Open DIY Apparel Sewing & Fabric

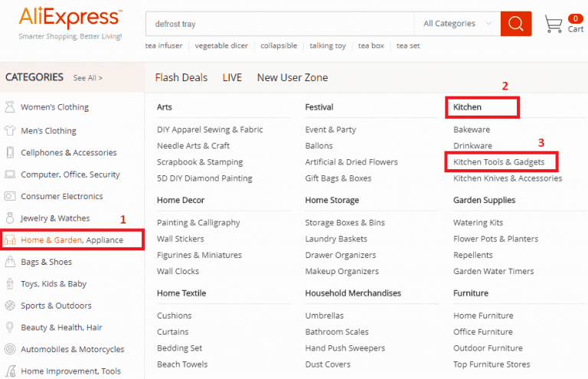[x=210, y=129]
